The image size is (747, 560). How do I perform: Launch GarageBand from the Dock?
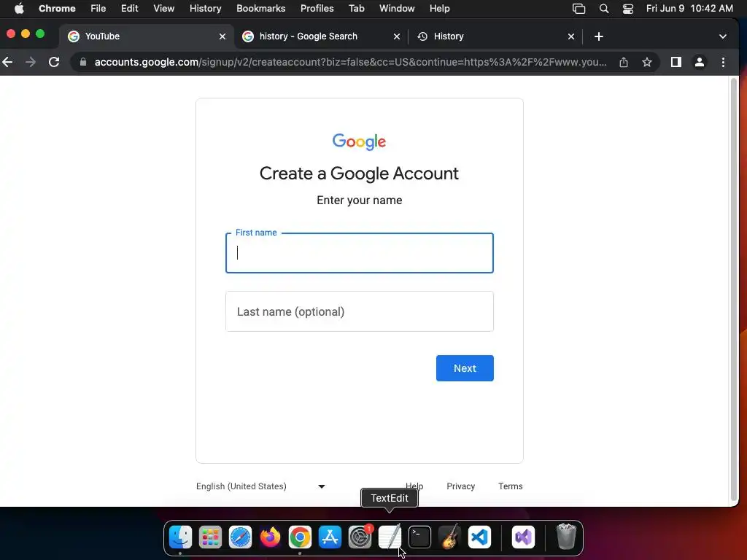[449, 537]
